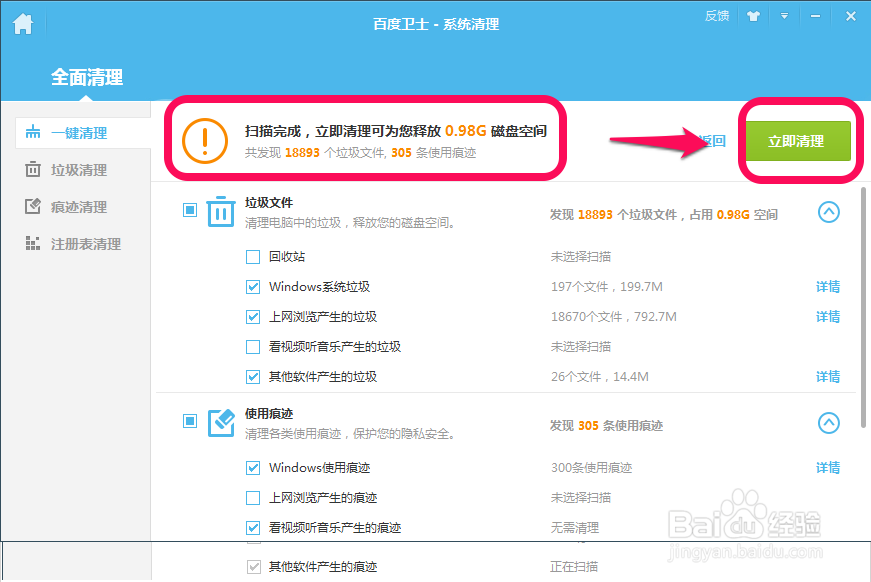Click the large 垃圾文件 trash can icon
The width and height of the screenshot is (871, 582).
pyautogui.click(x=221, y=212)
